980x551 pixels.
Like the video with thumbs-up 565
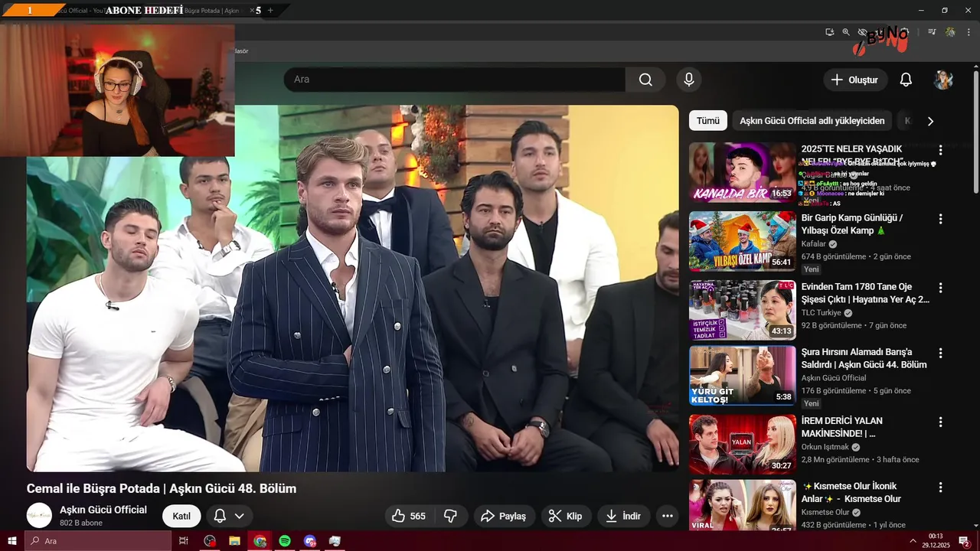click(x=408, y=516)
